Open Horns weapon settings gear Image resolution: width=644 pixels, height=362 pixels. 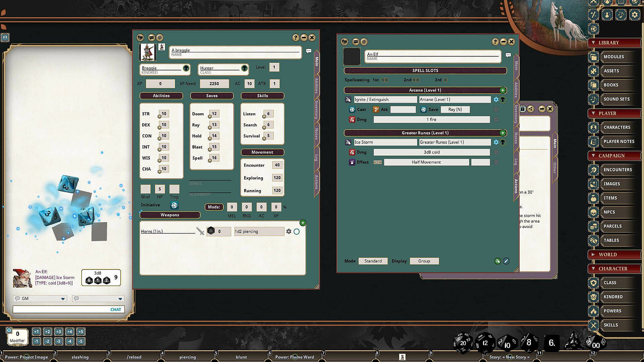288,232
